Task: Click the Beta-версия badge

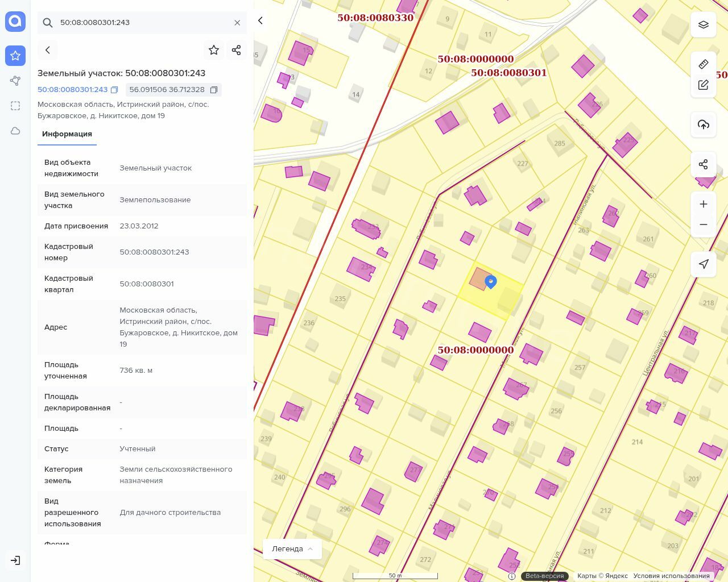Action: 545,576
